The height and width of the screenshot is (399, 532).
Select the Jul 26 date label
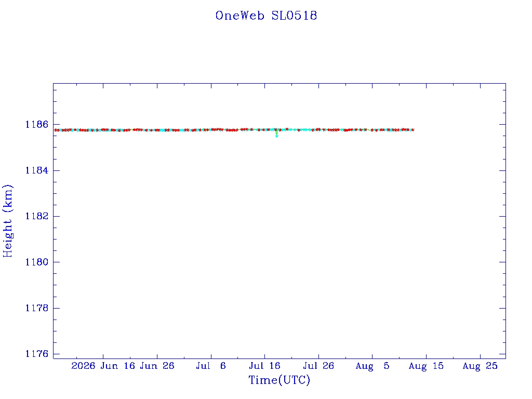(x=318, y=366)
